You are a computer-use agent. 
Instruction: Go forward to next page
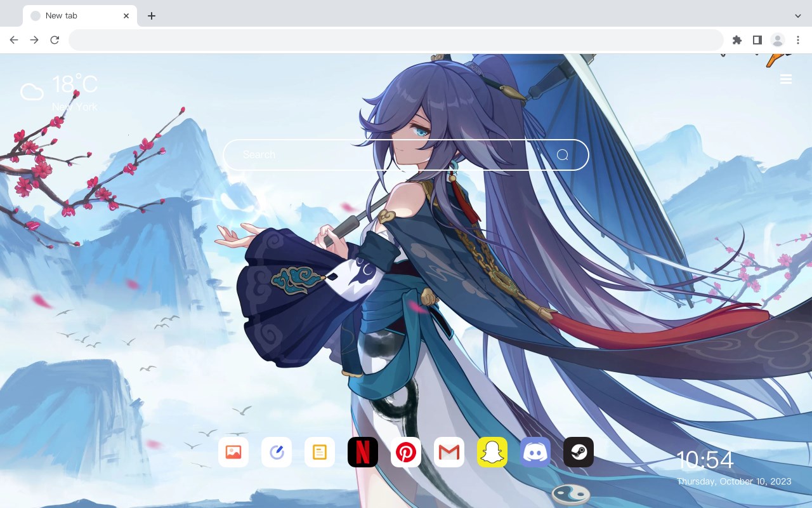34,40
